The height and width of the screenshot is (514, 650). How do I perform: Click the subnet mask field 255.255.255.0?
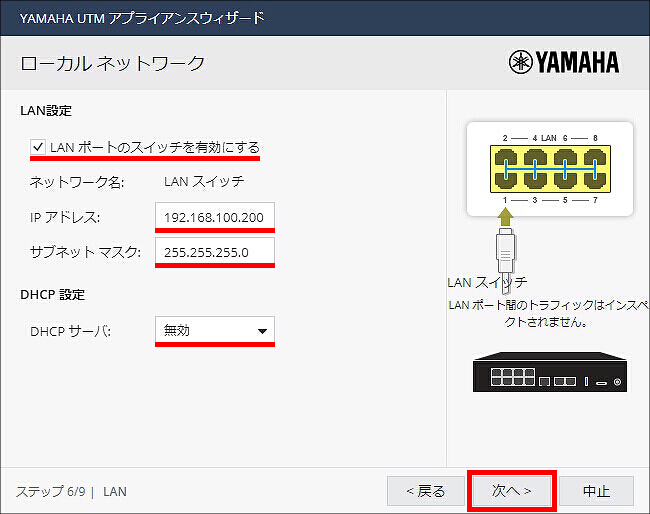pos(215,252)
